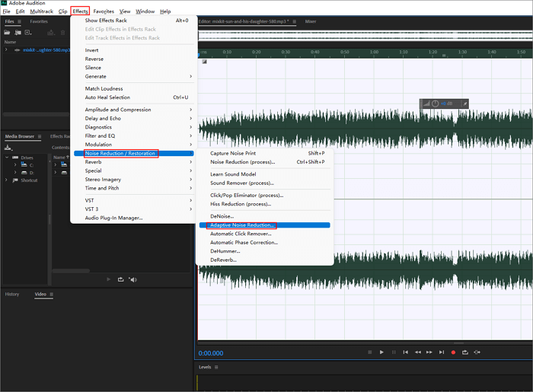The height and width of the screenshot is (392, 533).
Task: Click the Fast Forward transport button
Action: coord(429,352)
